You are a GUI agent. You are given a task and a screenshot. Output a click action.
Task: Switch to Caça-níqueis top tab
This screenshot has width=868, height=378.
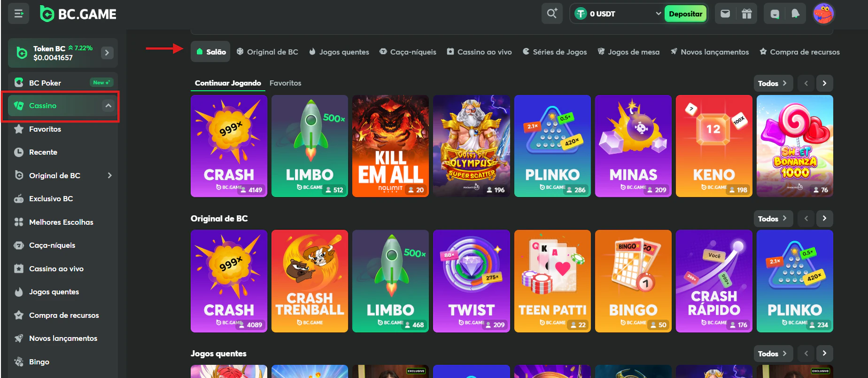[408, 52]
